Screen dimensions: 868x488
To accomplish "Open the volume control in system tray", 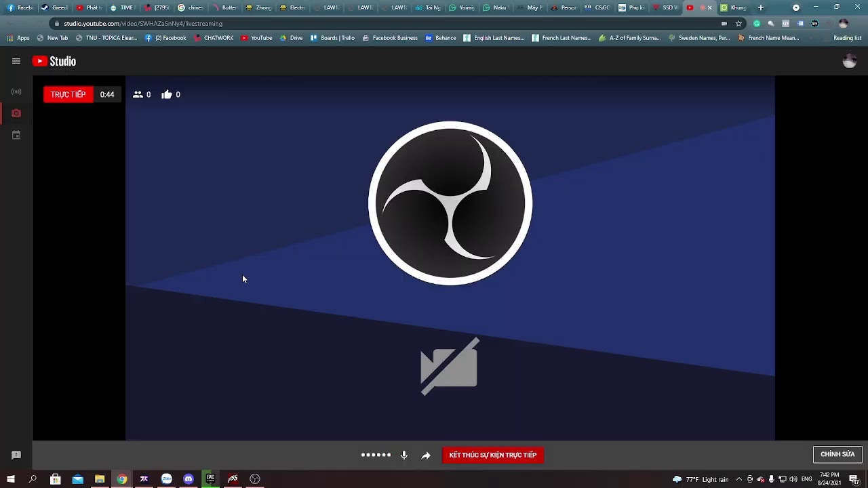I will (x=793, y=479).
